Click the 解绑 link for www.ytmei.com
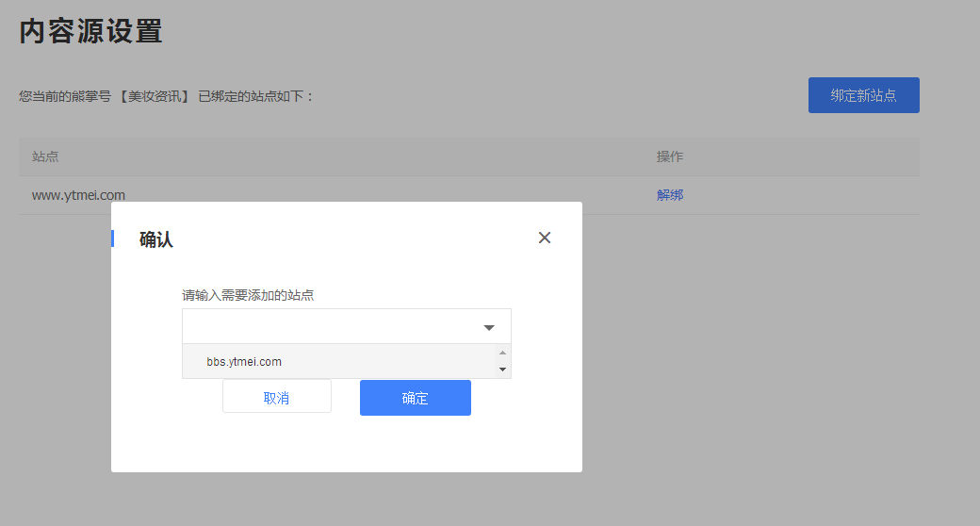 tap(669, 195)
